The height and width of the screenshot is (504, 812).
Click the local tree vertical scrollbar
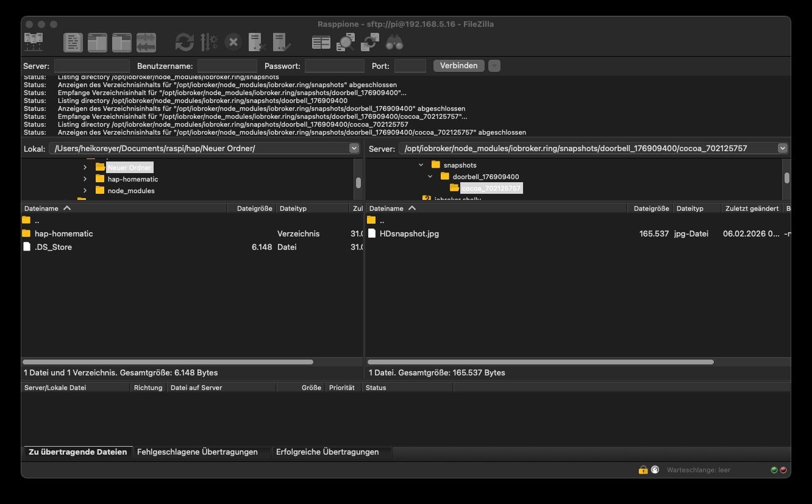358,182
